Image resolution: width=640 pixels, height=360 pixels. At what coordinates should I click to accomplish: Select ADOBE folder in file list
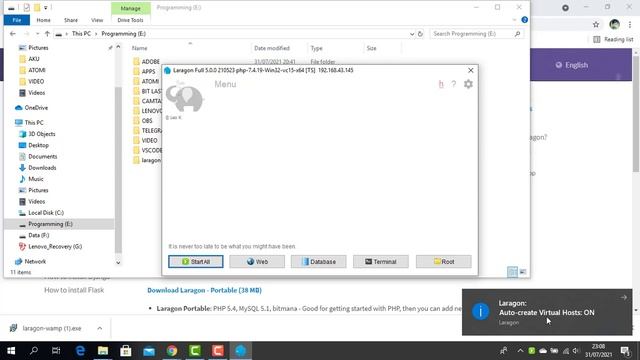[151, 62]
